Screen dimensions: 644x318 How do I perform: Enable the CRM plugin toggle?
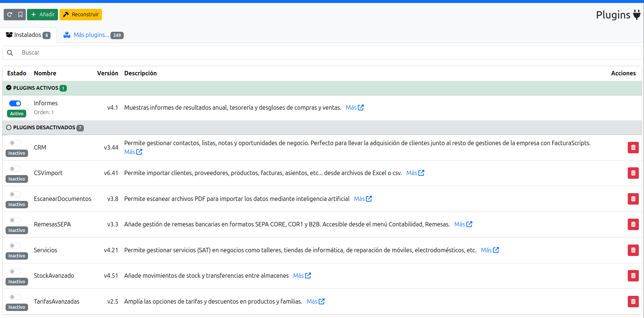click(x=15, y=143)
